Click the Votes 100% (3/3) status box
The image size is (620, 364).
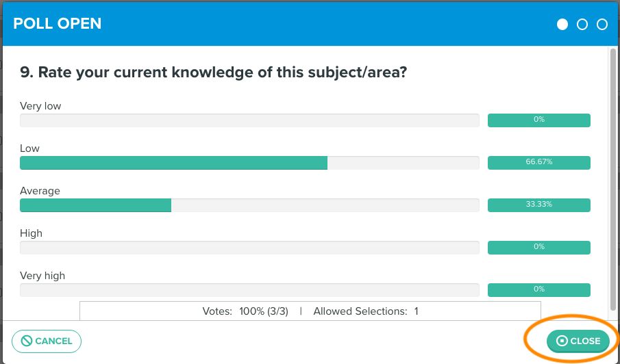(310, 311)
